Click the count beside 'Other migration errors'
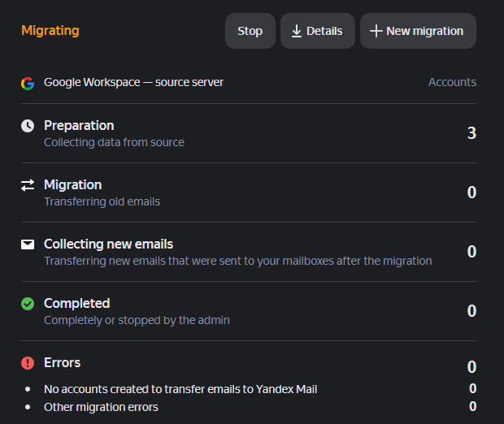Screen dimensions: 504x424 point(472,407)
